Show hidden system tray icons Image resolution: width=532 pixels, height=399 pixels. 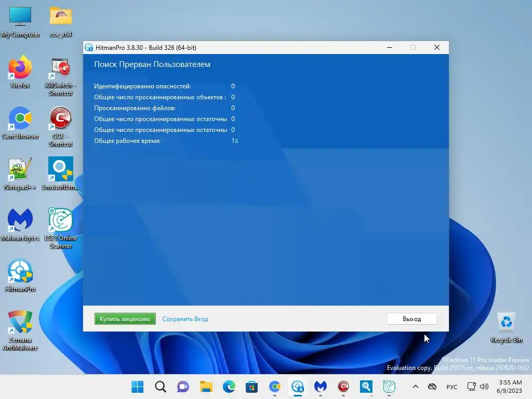coord(415,387)
